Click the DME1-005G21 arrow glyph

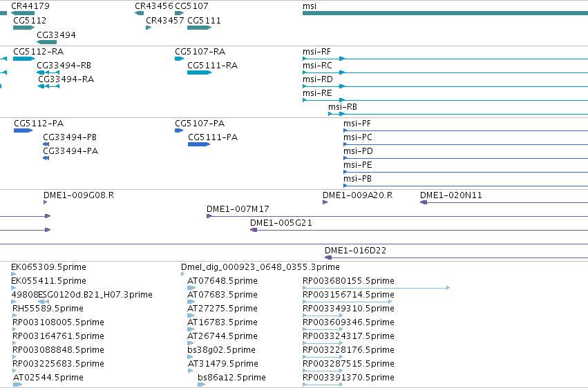254,230
